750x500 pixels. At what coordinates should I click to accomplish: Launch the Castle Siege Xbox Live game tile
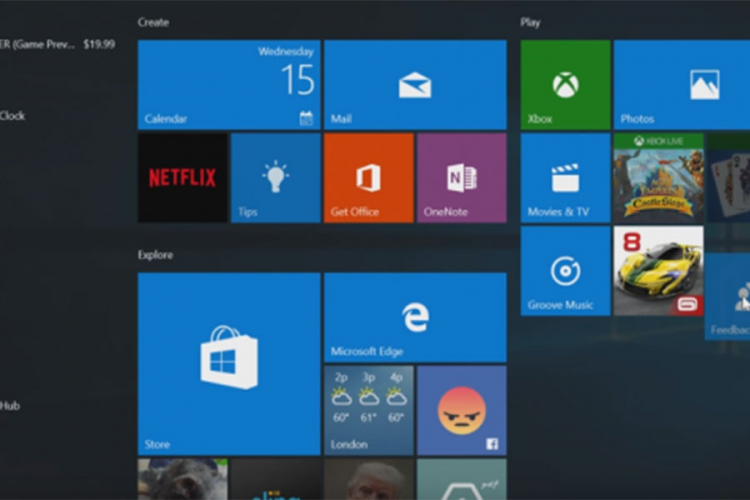[x=659, y=178]
